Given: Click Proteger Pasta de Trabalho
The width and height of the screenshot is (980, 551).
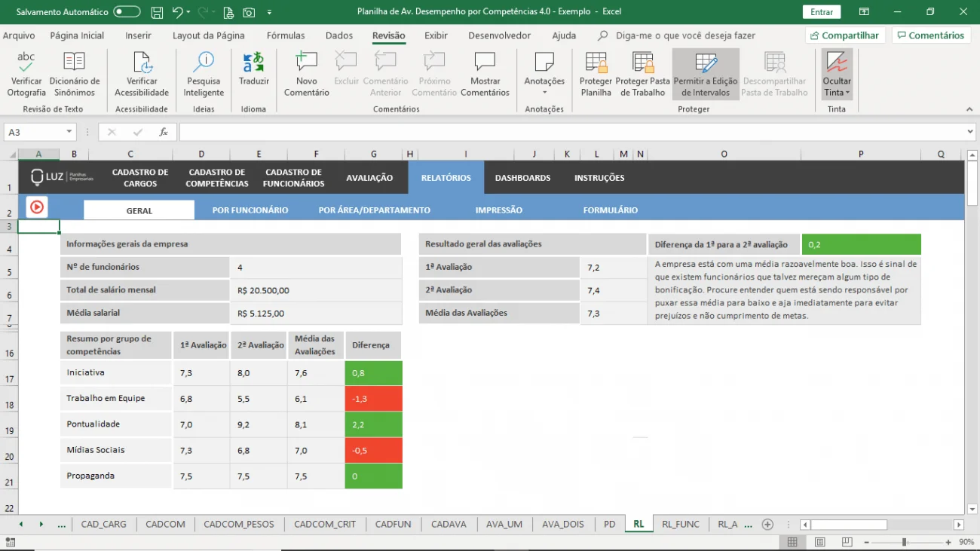Looking at the screenshot, I should coord(643,75).
